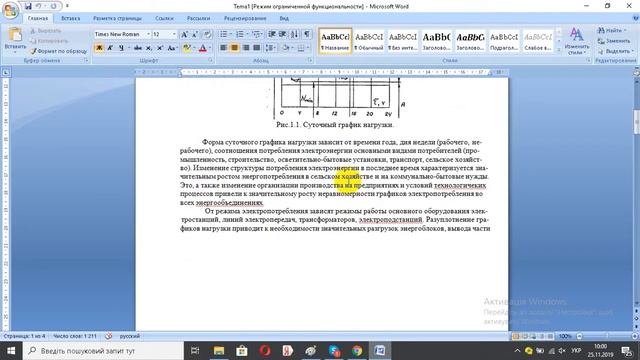Sort the selected text alphabetically
Image resolution: width=640 pixels, height=360 pixels.
point(295,34)
